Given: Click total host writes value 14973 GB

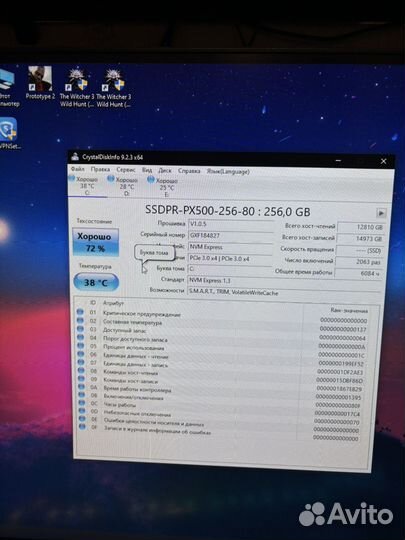Looking at the screenshot, I should click(360, 239).
